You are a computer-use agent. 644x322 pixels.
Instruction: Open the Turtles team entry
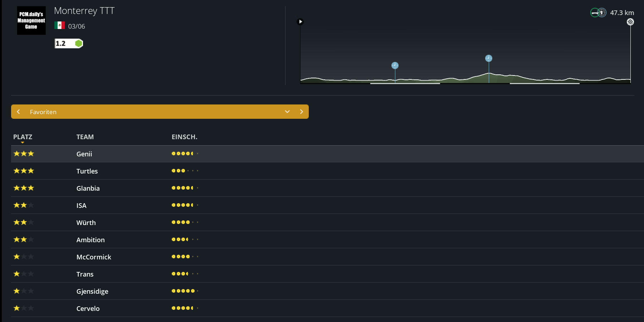(87, 171)
